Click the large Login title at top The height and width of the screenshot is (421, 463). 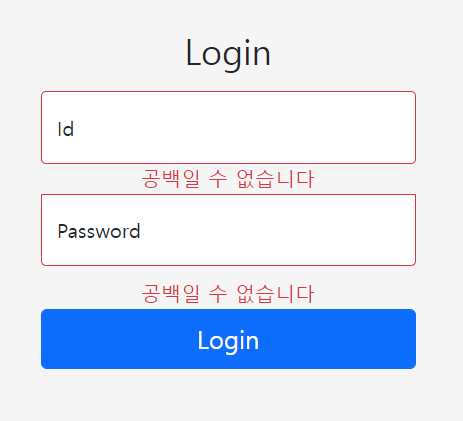coord(228,53)
